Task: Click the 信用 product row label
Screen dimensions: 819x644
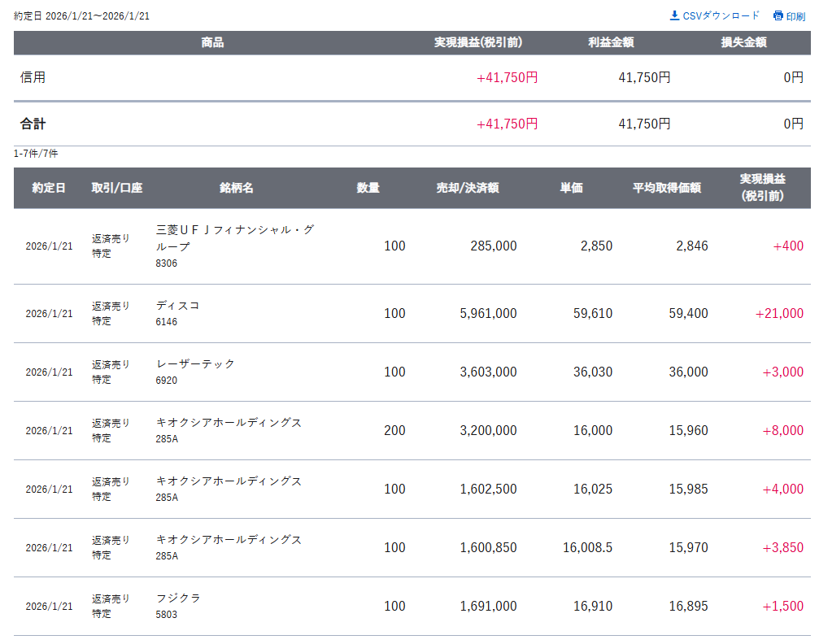Action: (x=33, y=77)
